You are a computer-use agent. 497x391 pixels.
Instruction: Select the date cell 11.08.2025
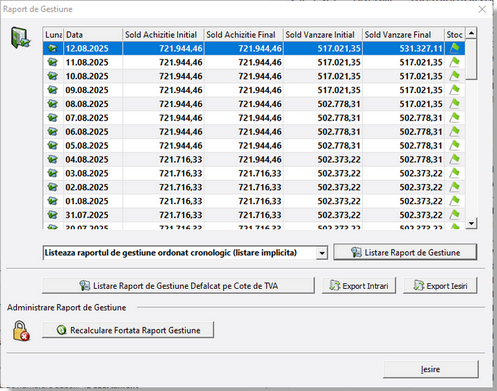click(93, 62)
